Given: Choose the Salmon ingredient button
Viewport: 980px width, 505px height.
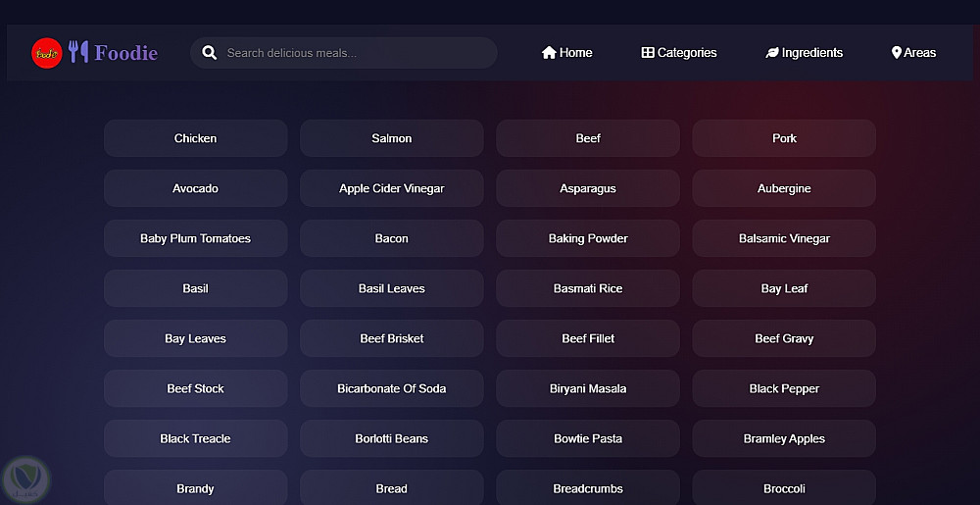Looking at the screenshot, I should coord(392,138).
